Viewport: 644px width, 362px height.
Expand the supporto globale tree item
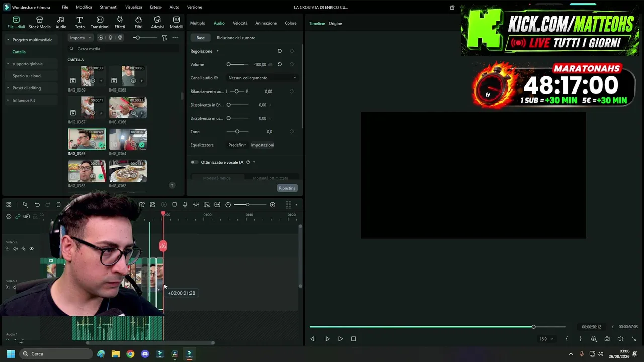8,64
